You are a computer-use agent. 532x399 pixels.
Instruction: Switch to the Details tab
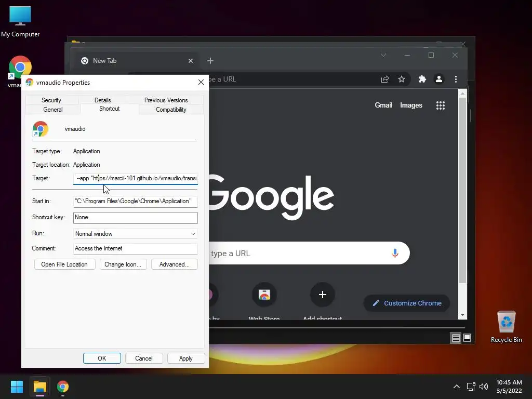pos(102,100)
